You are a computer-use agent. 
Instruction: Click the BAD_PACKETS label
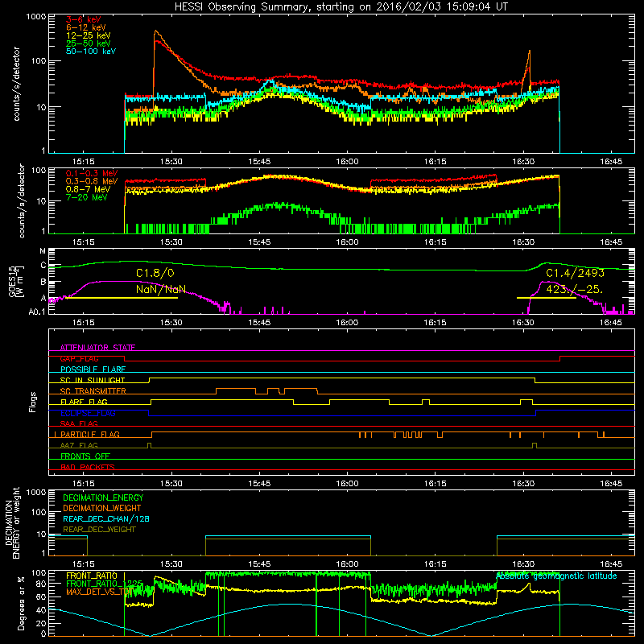point(88,467)
